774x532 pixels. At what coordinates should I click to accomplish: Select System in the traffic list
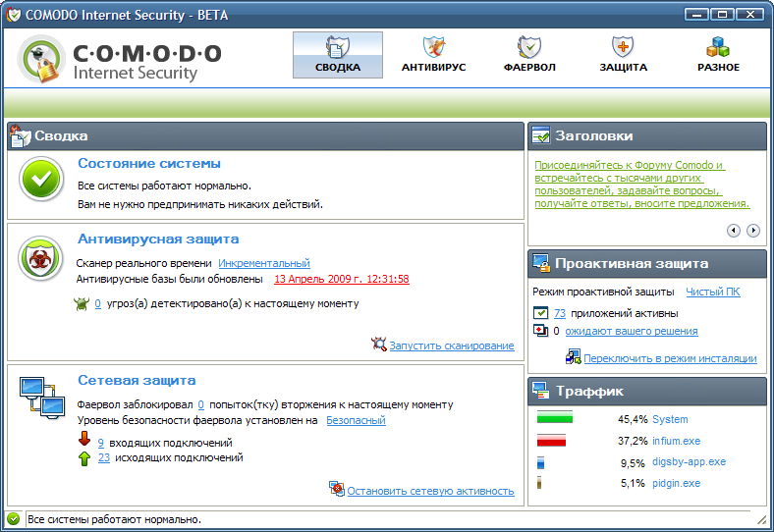670,419
